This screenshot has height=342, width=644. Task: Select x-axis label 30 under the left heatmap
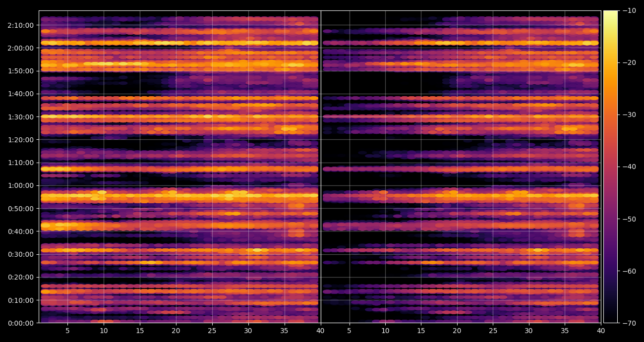[248, 331]
